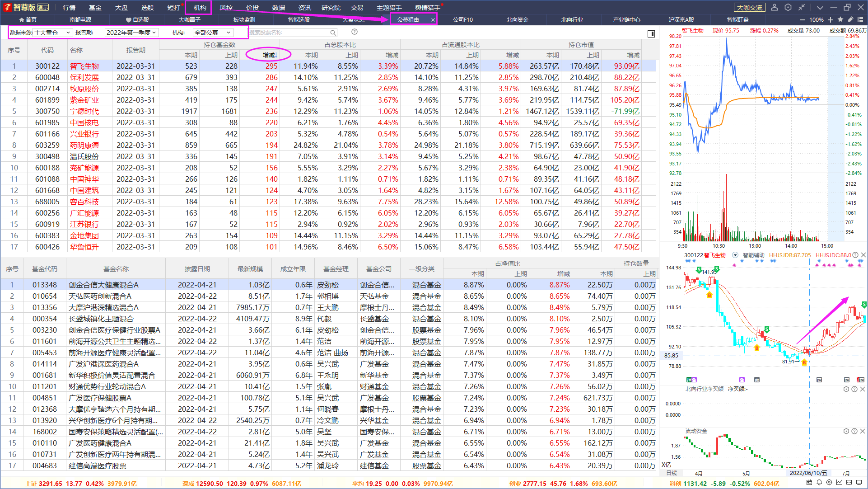The width and height of the screenshot is (868, 489).
Task: Open the 行情 menu
Action: 69,8
